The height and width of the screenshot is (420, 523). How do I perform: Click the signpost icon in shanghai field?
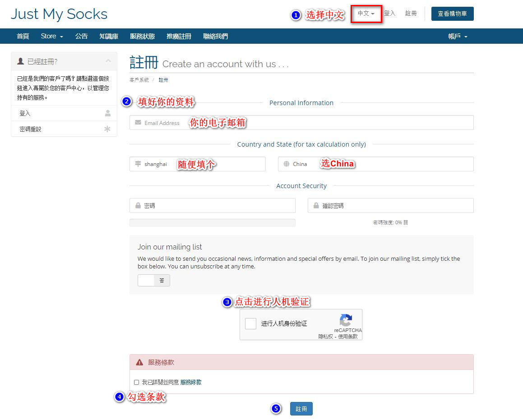[x=138, y=164]
